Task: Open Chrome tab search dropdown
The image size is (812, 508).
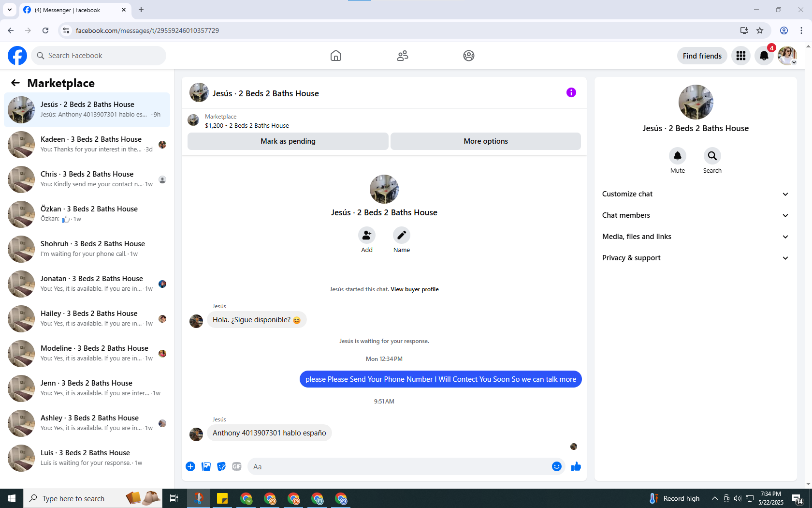Action: (x=9, y=10)
